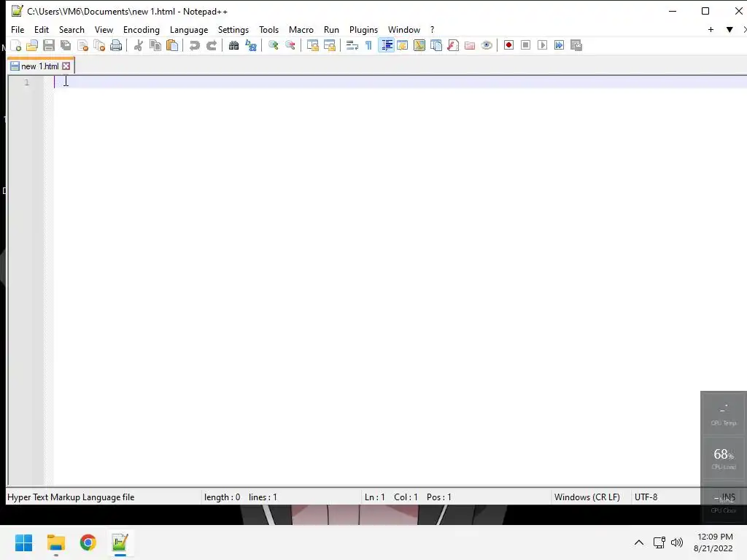The image size is (747, 560).
Task: Click the Save All toolbar icon
Action: point(66,45)
